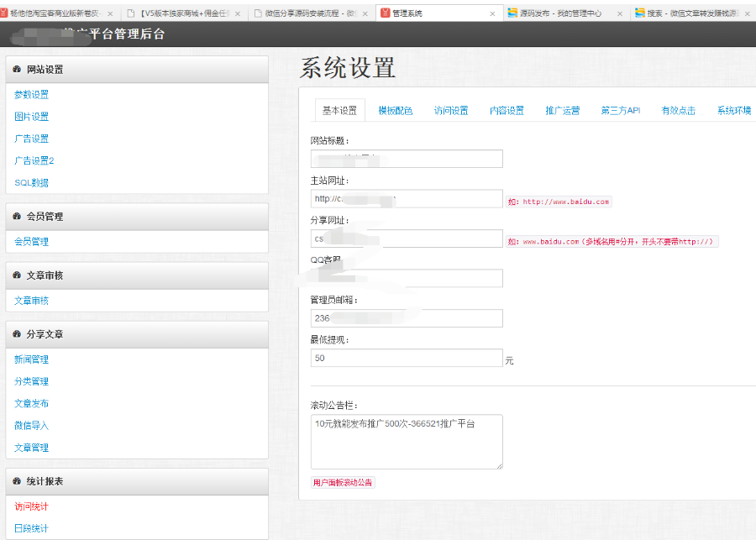Open 微信导入 in the sidebar
The image size is (756, 540).
point(30,426)
